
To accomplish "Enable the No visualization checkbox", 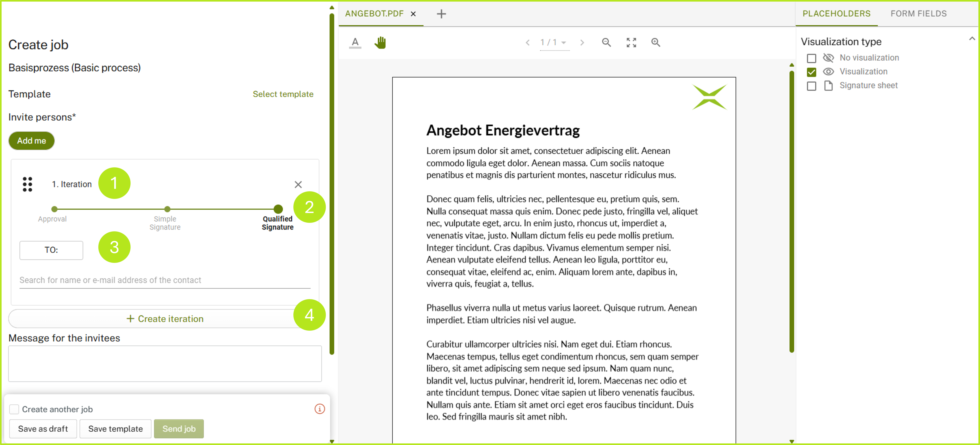I will coord(811,58).
